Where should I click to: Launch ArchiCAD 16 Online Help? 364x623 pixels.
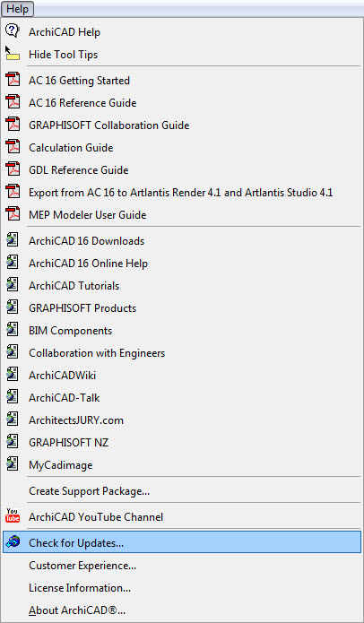182,263
